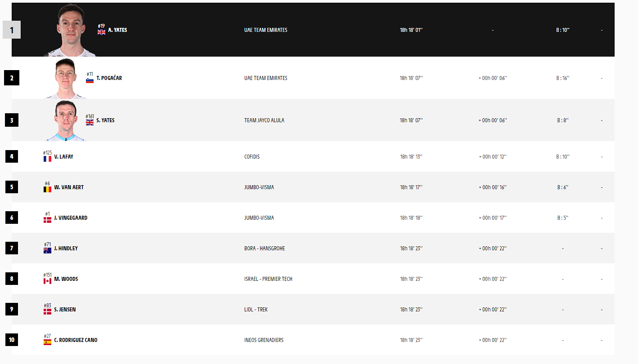
Task: Visit the Ineos Grenadiers team link
Action: click(x=264, y=340)
